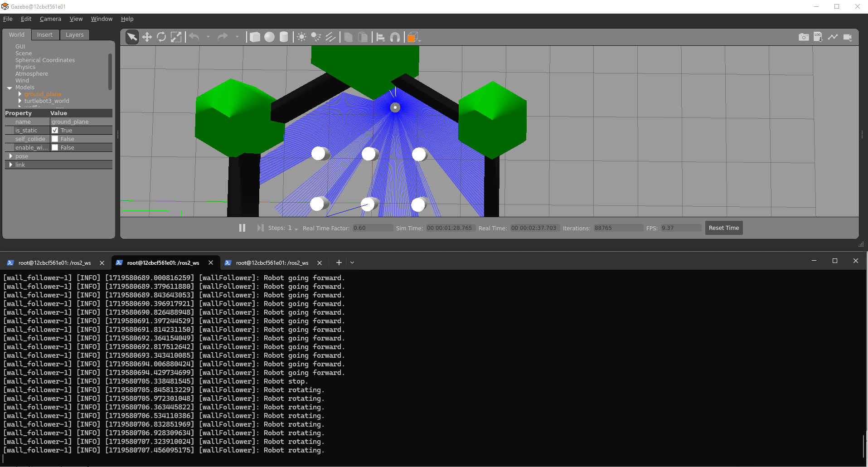Click the Reset Time button
The width and height of the screenshot is (868, 467).
click(x=724, y=228)
